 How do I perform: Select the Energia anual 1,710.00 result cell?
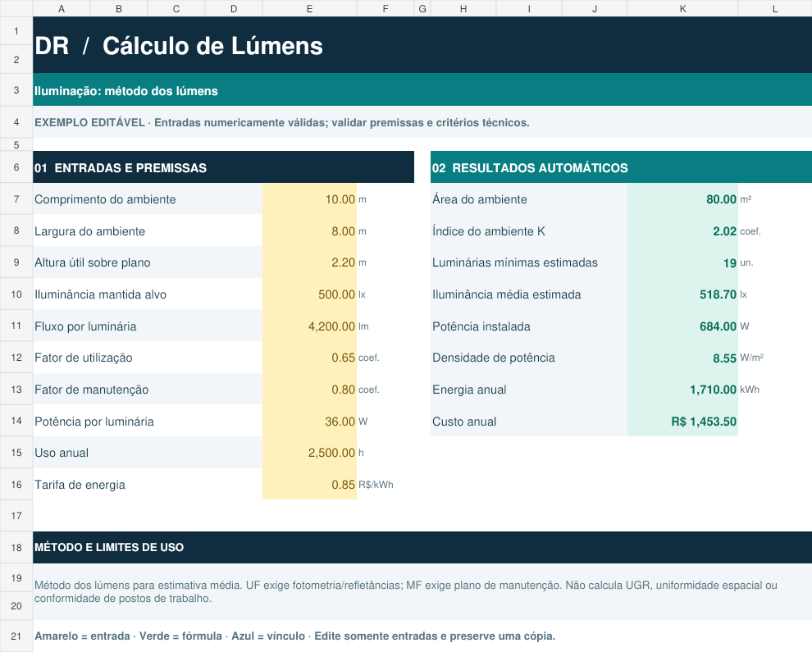[x=682, y=390]
